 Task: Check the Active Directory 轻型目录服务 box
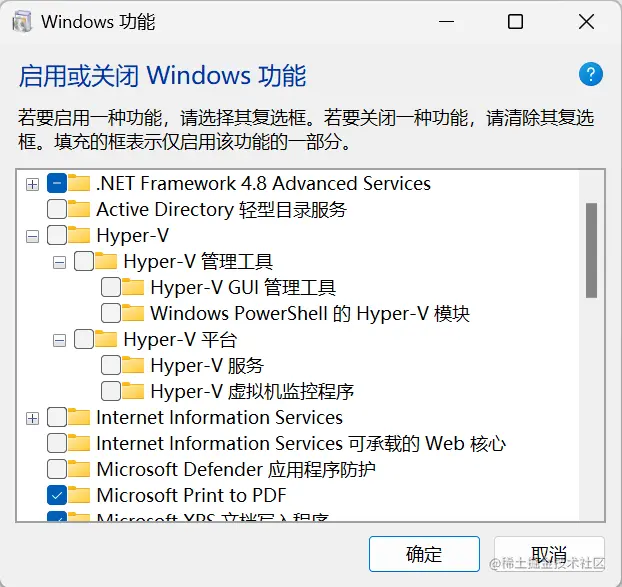click(57, 210)
